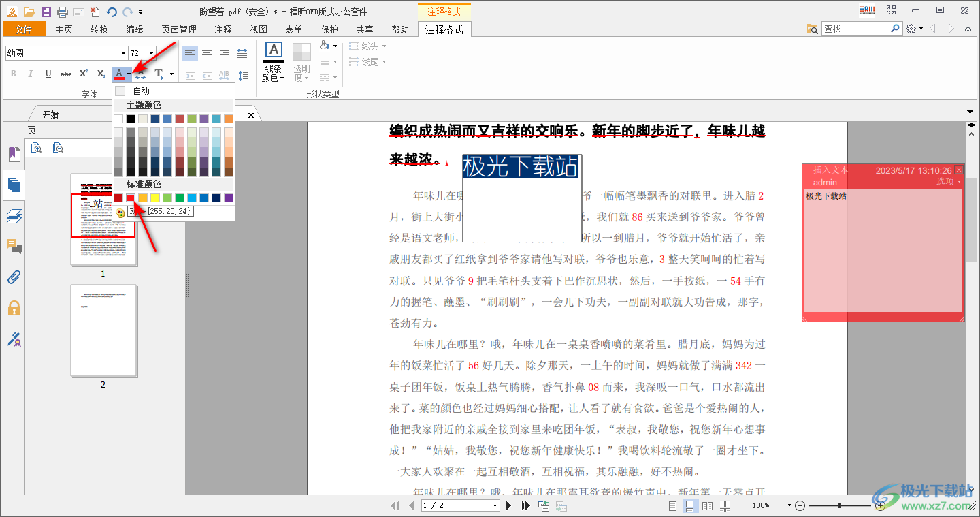Viewport: 980px width, 517px height.
Task: Open the layers side panel
Action: point(14,216)
